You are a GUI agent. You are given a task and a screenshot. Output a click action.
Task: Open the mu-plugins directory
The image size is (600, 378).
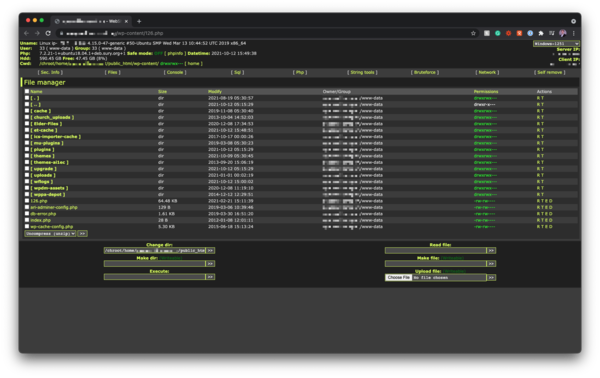(x=47, y=143)
